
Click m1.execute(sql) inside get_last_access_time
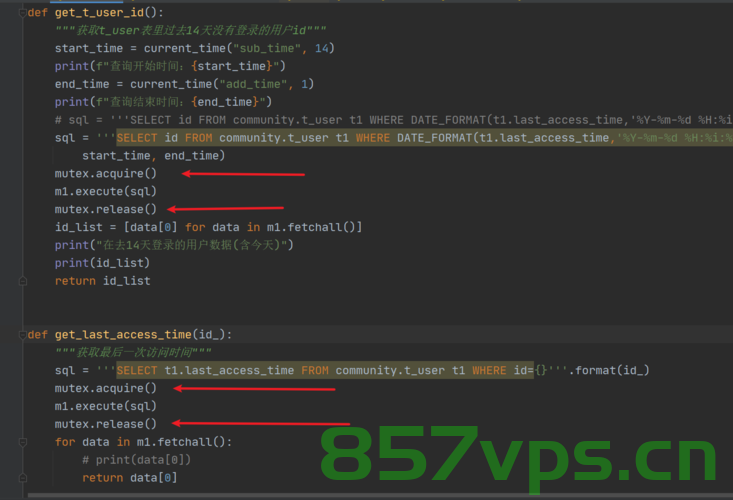(106, 406)
